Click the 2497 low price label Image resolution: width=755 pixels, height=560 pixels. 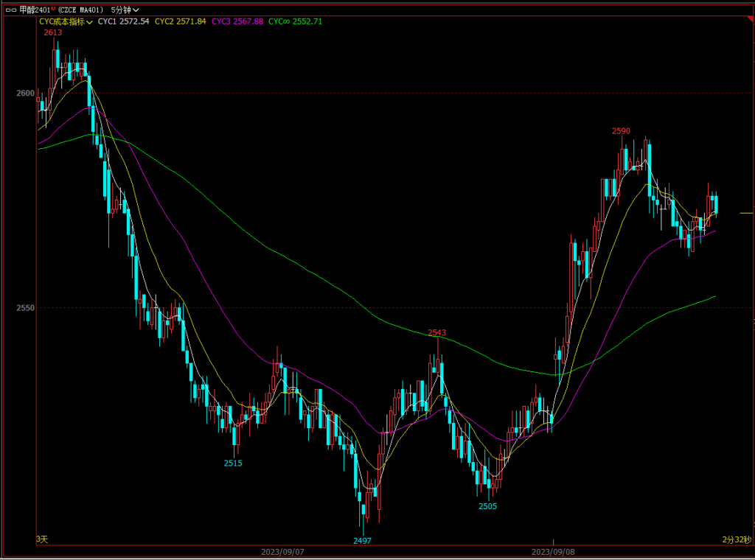[362, 540]
